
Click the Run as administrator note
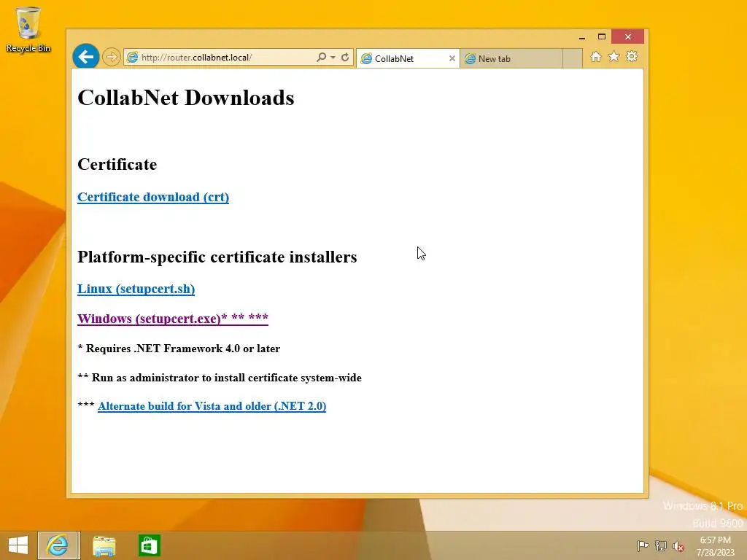click(220, 378)
